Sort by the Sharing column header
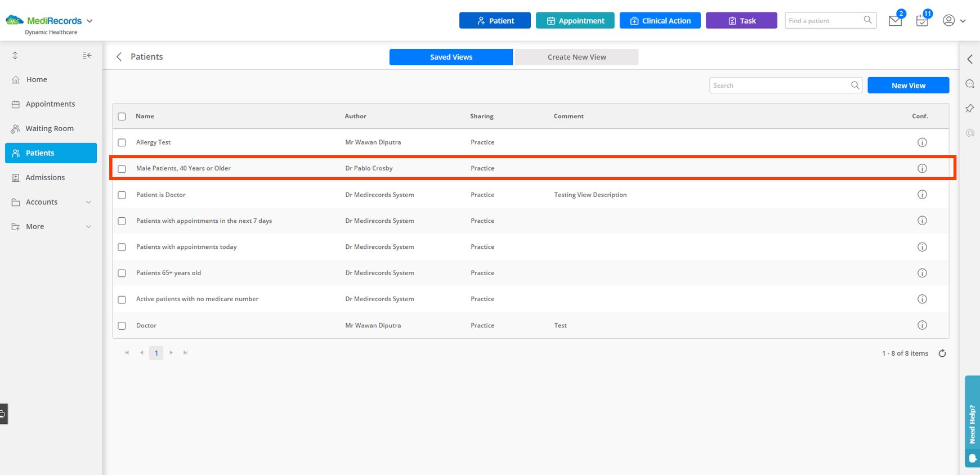This screenshot has height=475, width=980. 482,116
